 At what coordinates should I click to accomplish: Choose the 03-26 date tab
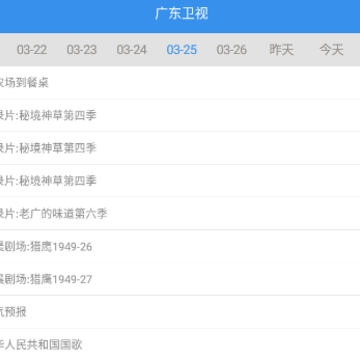[232, 50]
